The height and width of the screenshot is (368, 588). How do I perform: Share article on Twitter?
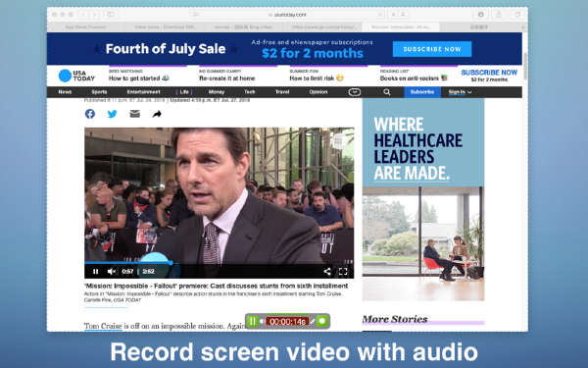coord(112,114)
